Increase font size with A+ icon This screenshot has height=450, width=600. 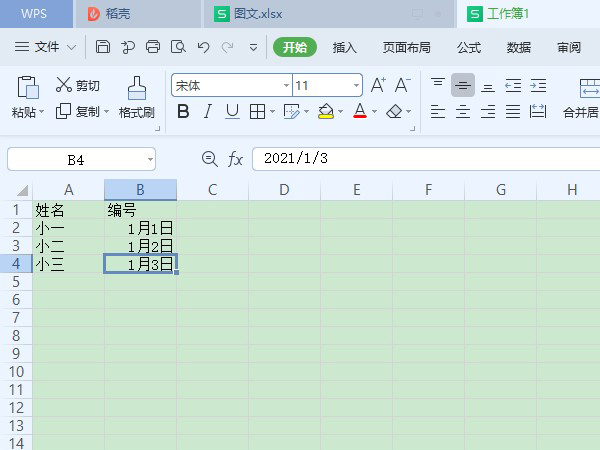(x=378, y=86)
